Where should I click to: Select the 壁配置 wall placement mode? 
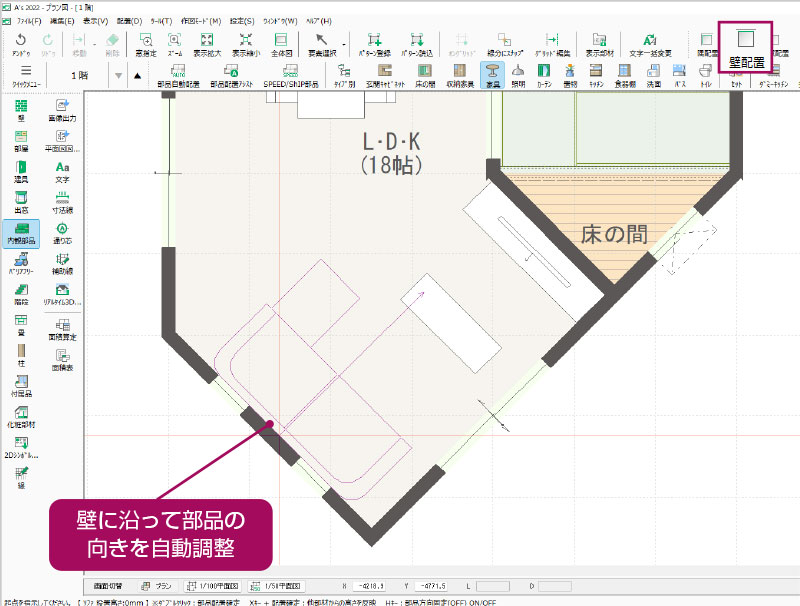[745, 48]
